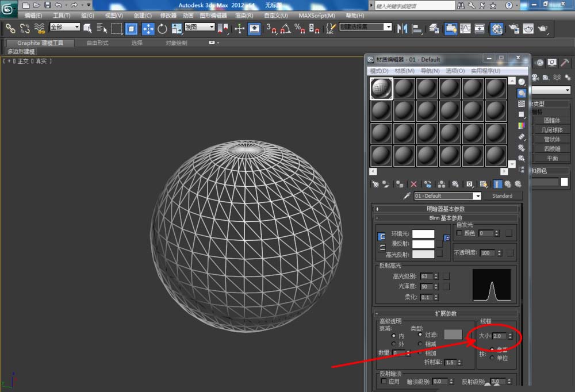Click the checkered Background icon beside sample slots
Viewport: 575px width, 392px height.
(x=522, y=104)
